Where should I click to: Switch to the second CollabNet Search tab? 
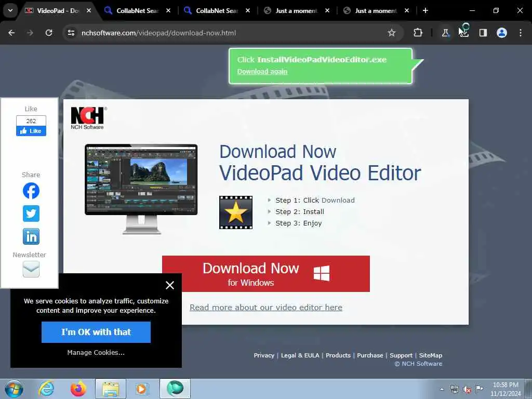click(217, 10)
